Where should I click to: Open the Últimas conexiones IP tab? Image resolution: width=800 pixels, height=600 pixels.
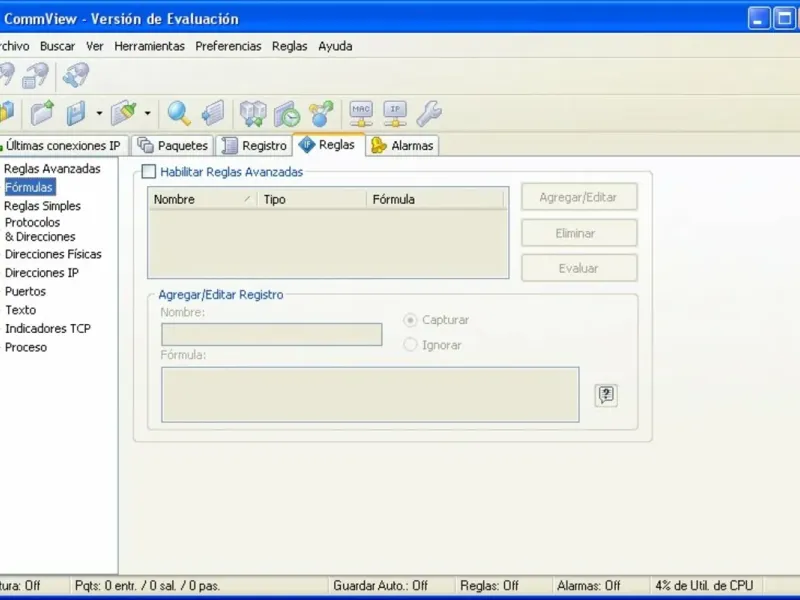click(62, 145)
